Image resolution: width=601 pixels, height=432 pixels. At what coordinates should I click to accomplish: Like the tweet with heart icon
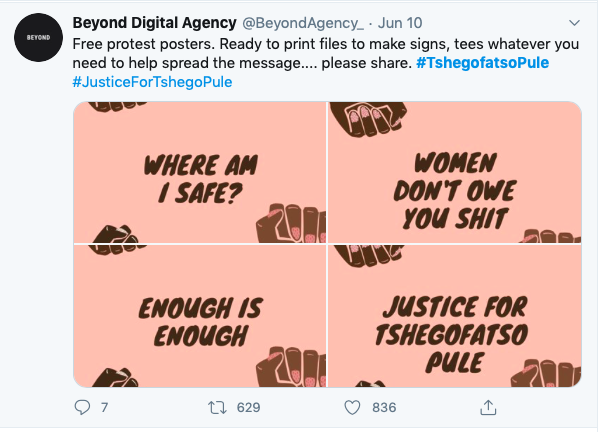(352, 407)
